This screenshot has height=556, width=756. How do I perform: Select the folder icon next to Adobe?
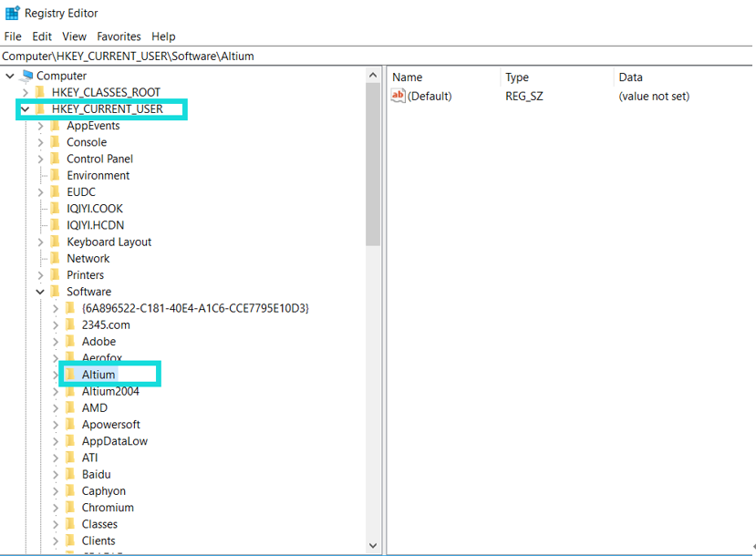click(x=70, y=342)
